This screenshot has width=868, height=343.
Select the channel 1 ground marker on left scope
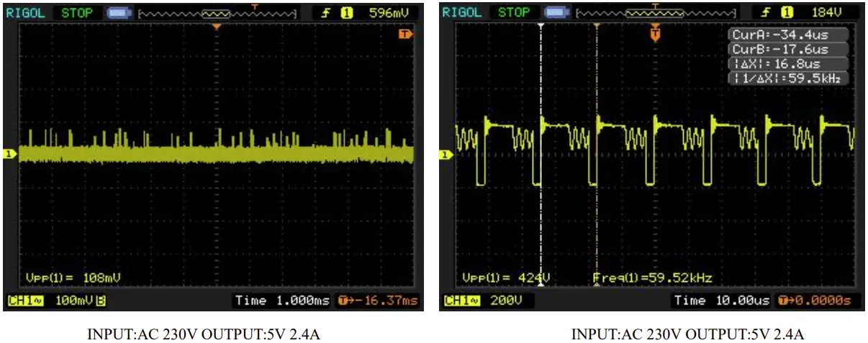pos(10,154)
